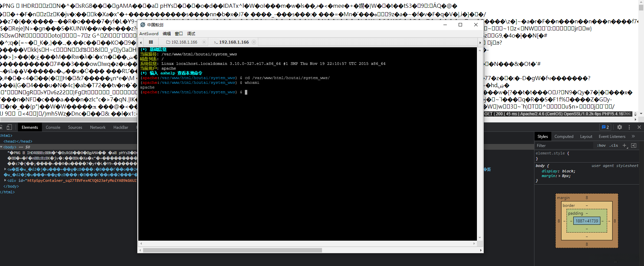Open the AntSword menu
This screenshot has height=266, width=644.
[x=149, y=34]
